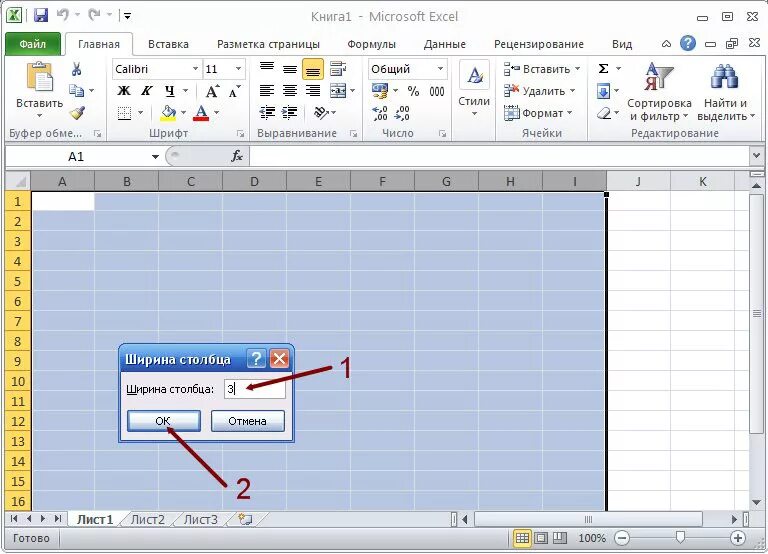Image resolution: width=768 pixels, height=554 pixels.
Task: Click Вставить cells button in Ячейки group
Action: [542, 69]
